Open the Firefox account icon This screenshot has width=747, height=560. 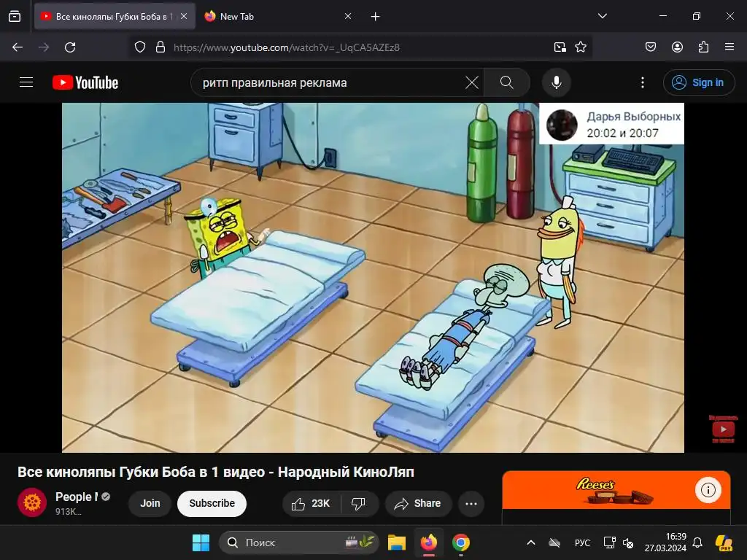(x=677, y=47)
